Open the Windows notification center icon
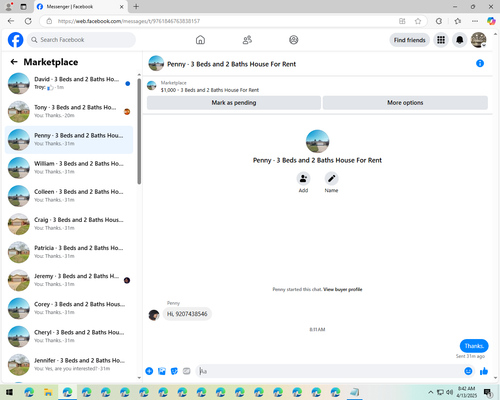This screenshot has width=500, height=400. (488, 392)
